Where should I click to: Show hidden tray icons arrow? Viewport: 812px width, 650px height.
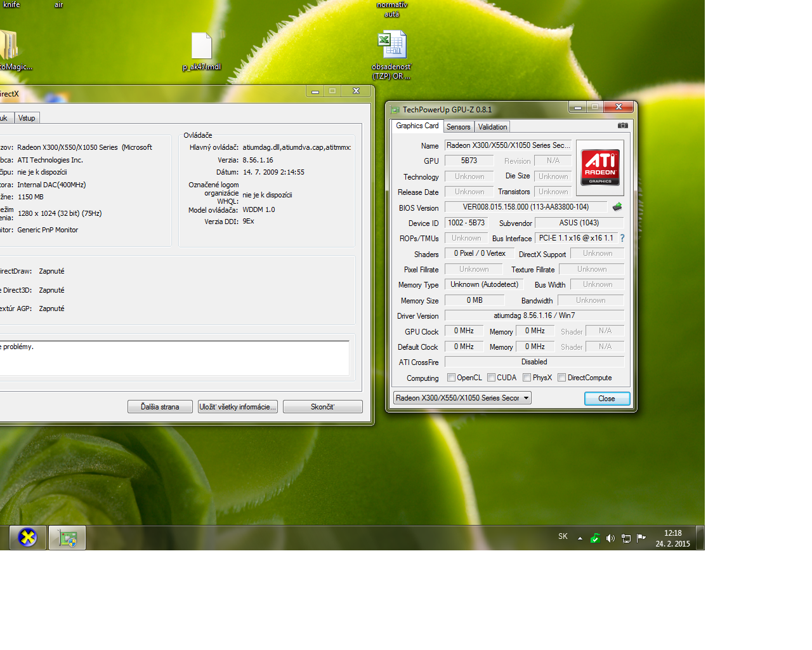tap(580, 538)
